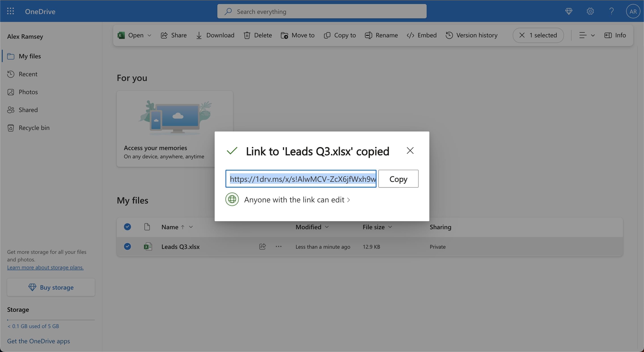
Task: Clear selection using the X next to 1 selected
Action: click(522, 35)
